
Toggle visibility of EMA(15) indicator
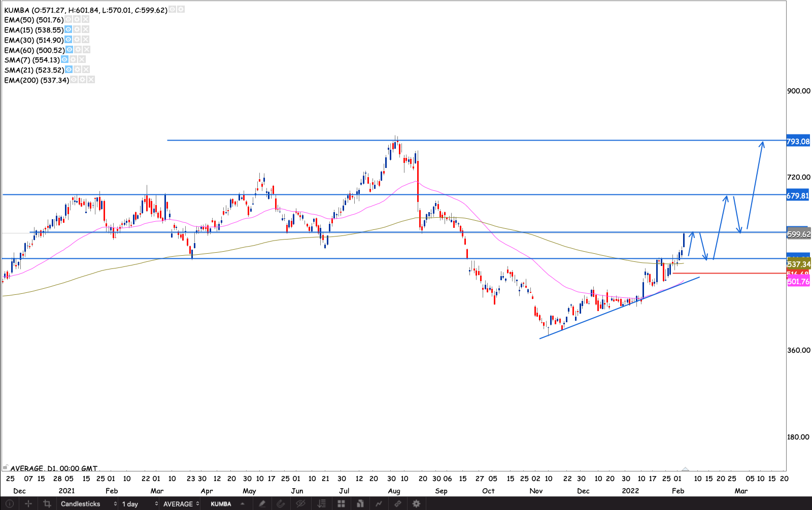point(69,29)
